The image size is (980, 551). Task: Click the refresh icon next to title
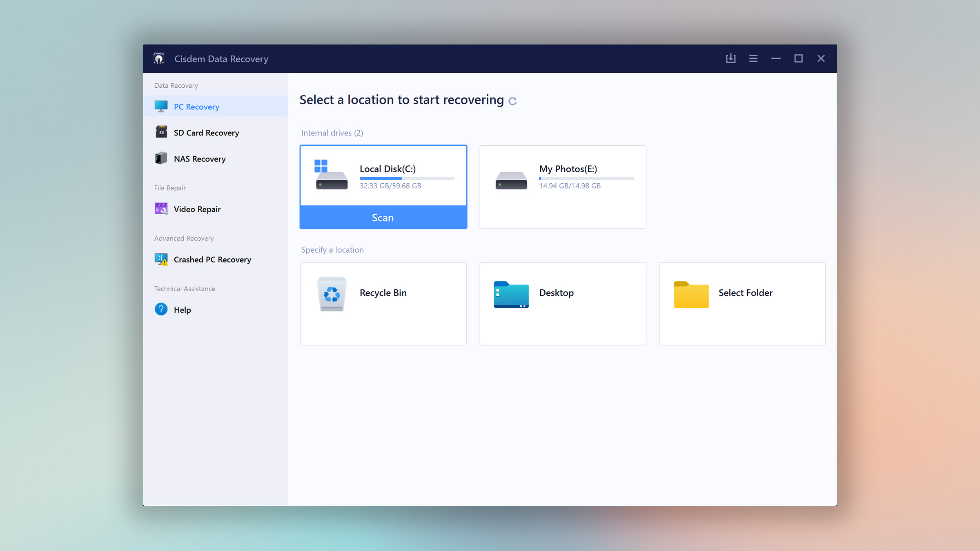click(514, 100)
